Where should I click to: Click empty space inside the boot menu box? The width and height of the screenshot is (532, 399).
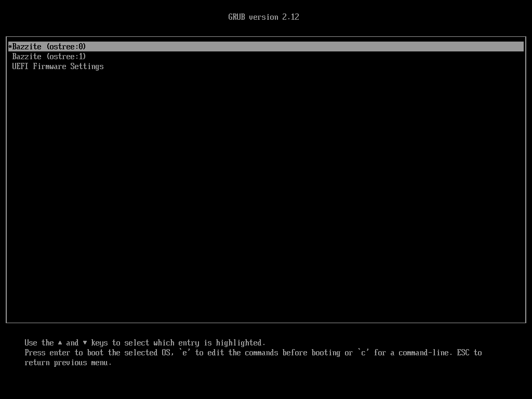tap(266, 197)
